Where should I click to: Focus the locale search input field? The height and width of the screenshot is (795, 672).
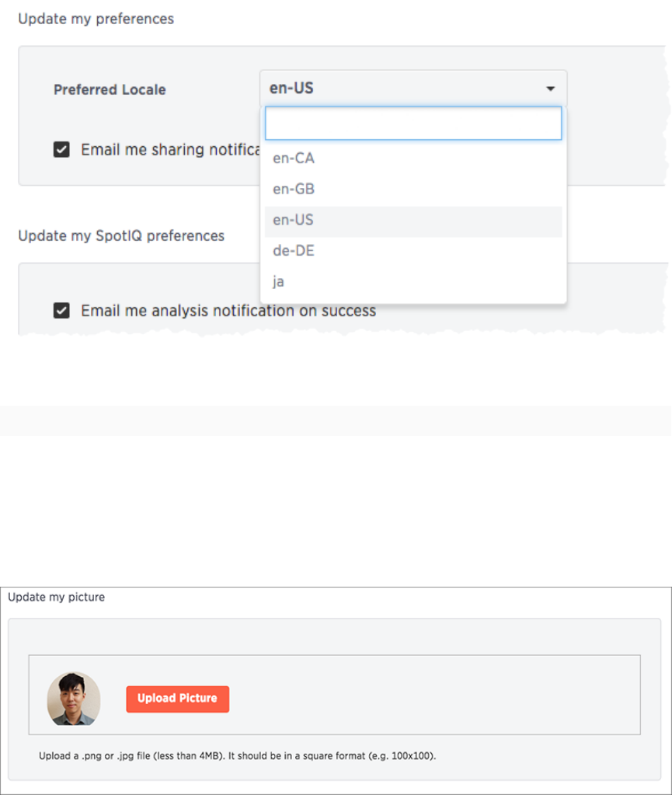tap(413, 124)
